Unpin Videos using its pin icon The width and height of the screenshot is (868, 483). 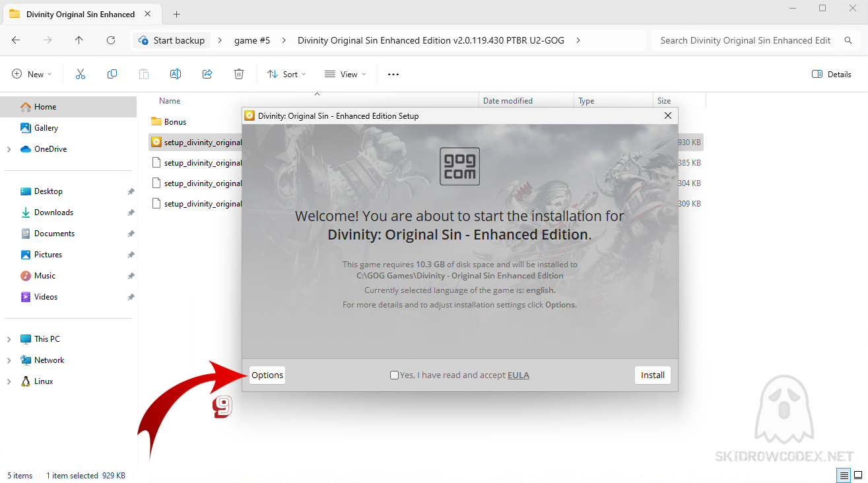pyautogui.click(x=131, y=297)
